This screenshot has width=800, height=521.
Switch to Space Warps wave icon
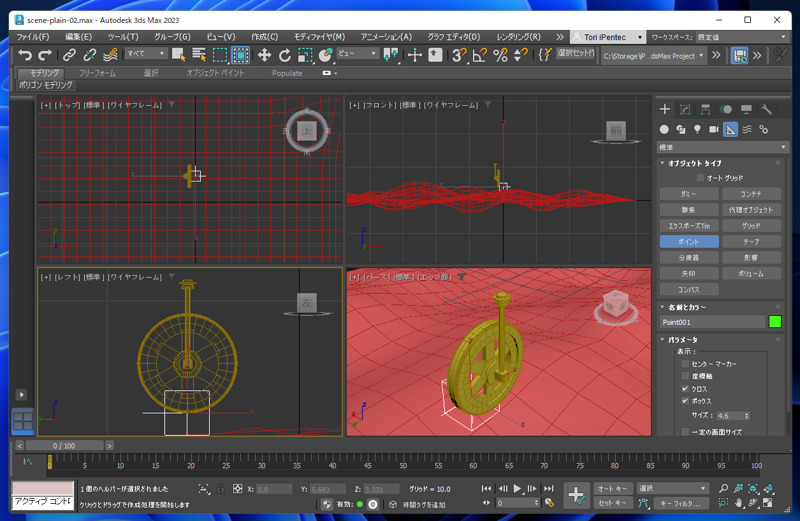pyautogui.click(x=747, y=130)
